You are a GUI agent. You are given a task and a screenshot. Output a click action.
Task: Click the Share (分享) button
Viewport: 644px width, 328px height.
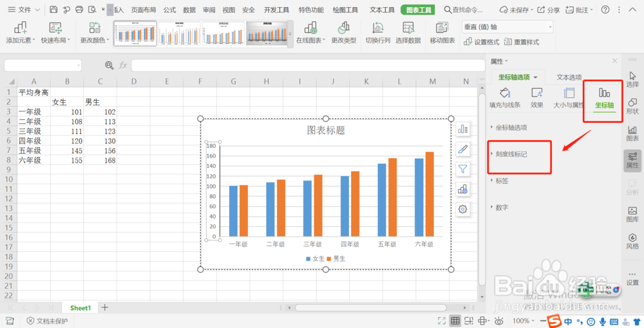tap(548, 10)
